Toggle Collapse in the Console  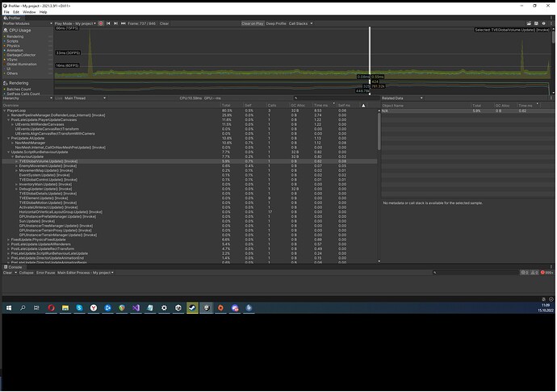(x=27, y=273)
